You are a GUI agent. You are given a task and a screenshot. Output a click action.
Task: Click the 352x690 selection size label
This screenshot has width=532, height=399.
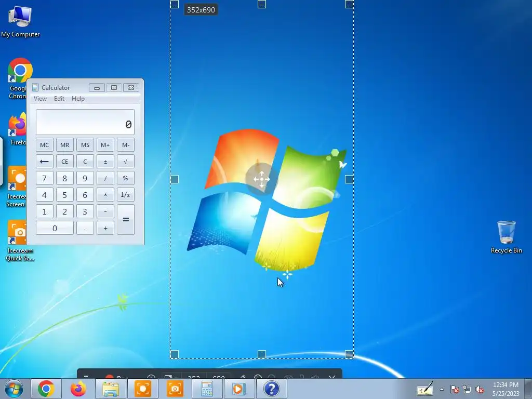tap(201, 10)
